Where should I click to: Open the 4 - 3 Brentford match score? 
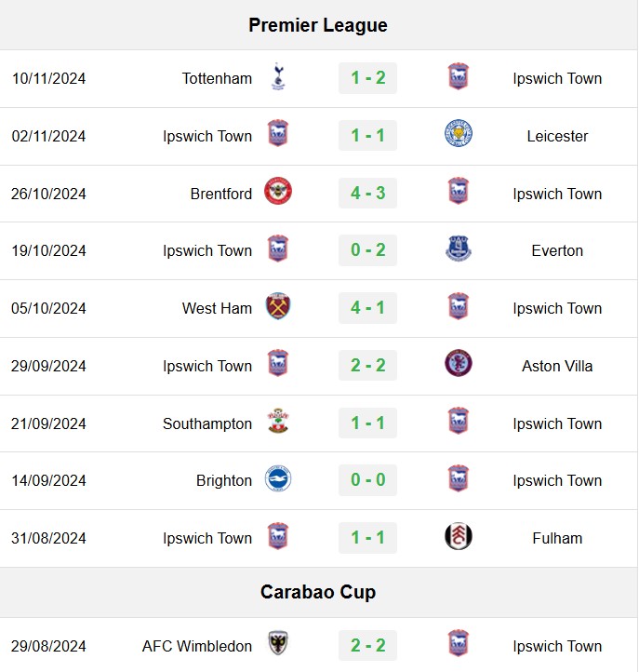[368, 193]
